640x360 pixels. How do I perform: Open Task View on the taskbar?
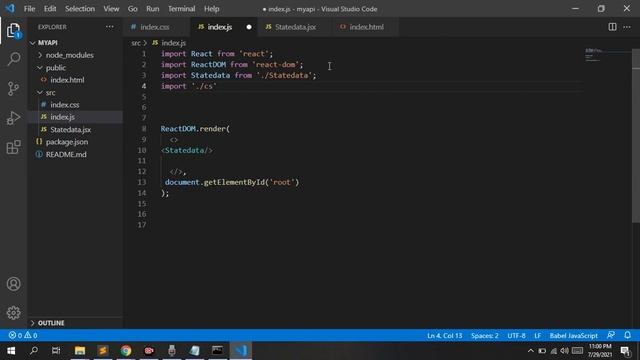coord(56,351)
